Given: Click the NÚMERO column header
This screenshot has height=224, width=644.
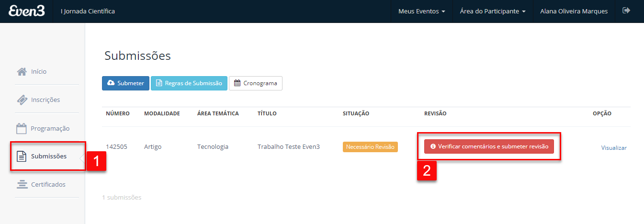Looking at the screenshot, I should coord(118,113).
